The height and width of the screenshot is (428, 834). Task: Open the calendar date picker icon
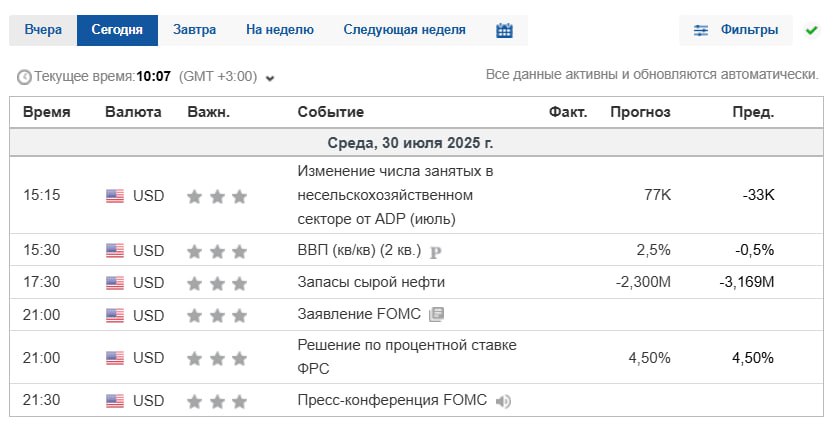pyautogui.click(x=504, y=30)
